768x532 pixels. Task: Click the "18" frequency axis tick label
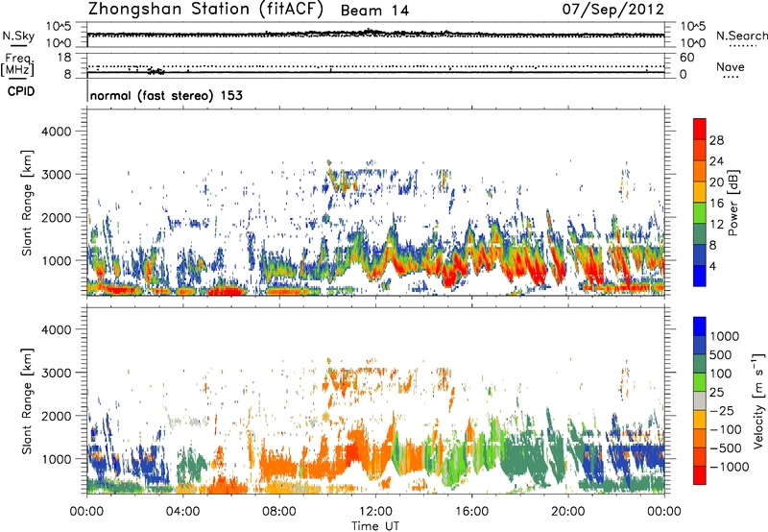point(64,58)
